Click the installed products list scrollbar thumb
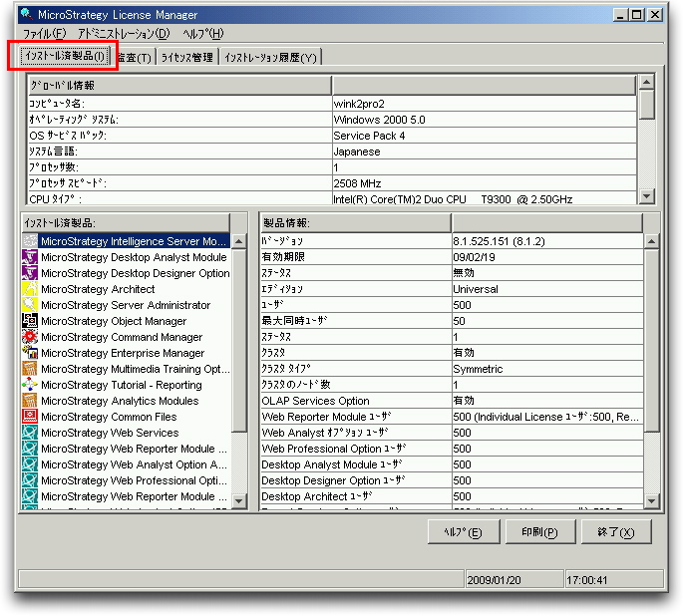Image resolution: width=683 pixels, height=616 pixels. coord(238,341)
